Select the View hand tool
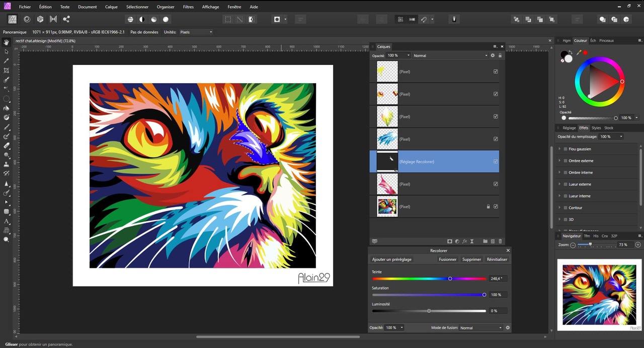The height and width of the screenshot is (348, 644). pyautogui.click(x=7, y=42)
